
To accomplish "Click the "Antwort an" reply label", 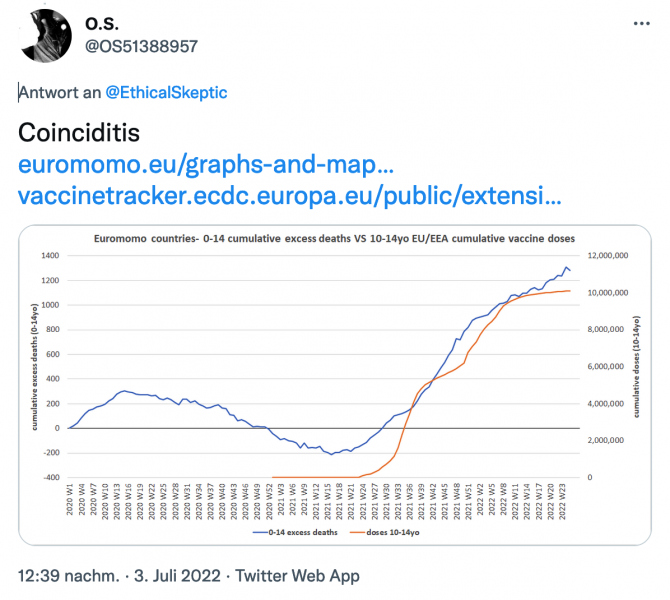I will pos(59,92).
